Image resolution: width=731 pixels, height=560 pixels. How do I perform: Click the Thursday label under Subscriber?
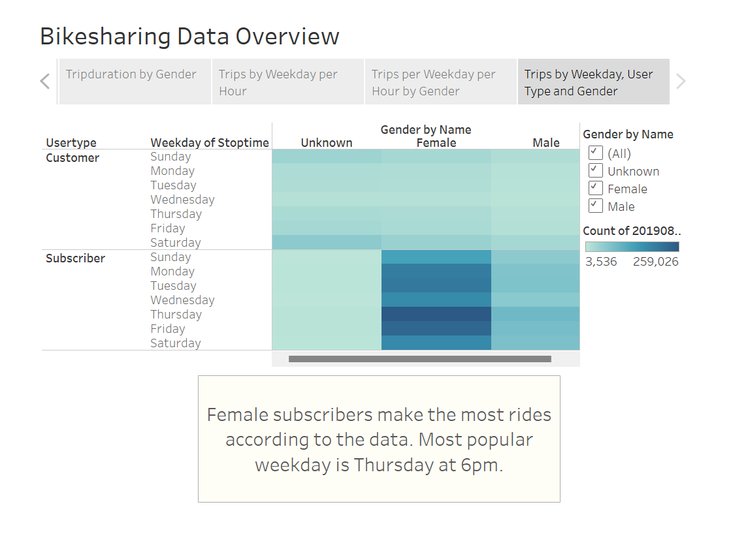pyautogui.click(x=176, y=314)
